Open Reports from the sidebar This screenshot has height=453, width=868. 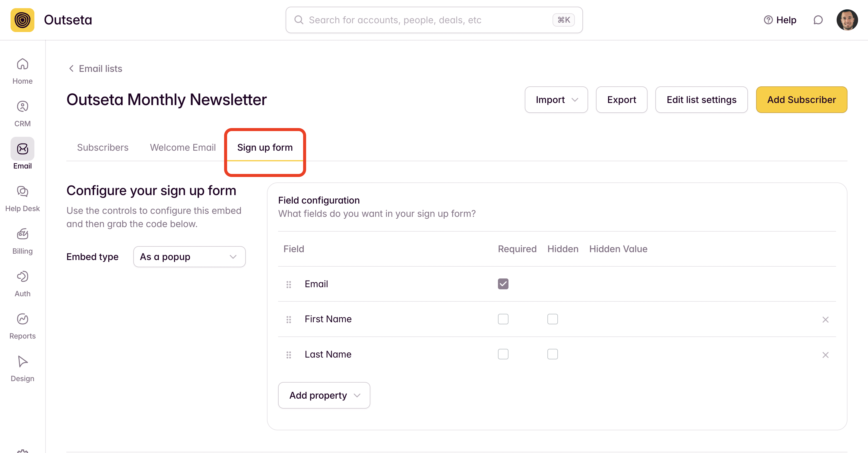(x=22, y=326)
